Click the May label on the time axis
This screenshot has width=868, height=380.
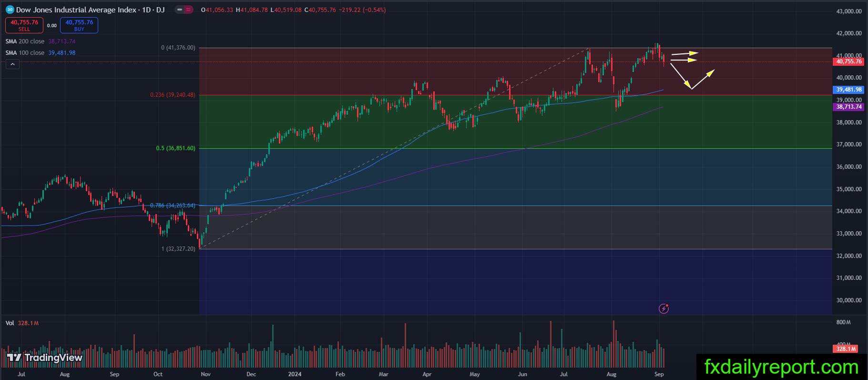coord(475,374)
